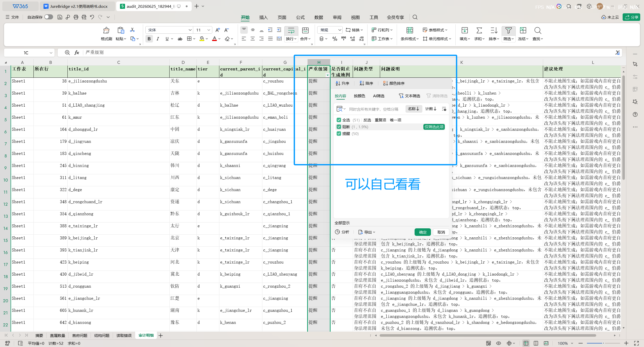This screenshot has height=347, width=644.
Task: Click 文本筛选 text filter button
Action: pos(410,96)
